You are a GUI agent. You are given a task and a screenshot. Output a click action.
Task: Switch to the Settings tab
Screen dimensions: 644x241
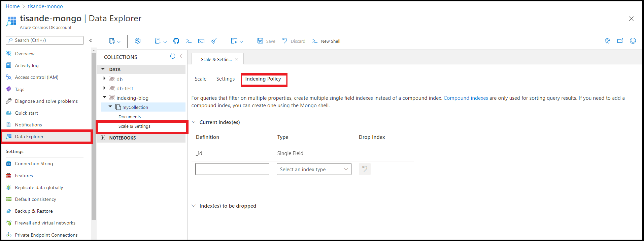point(226,79)
